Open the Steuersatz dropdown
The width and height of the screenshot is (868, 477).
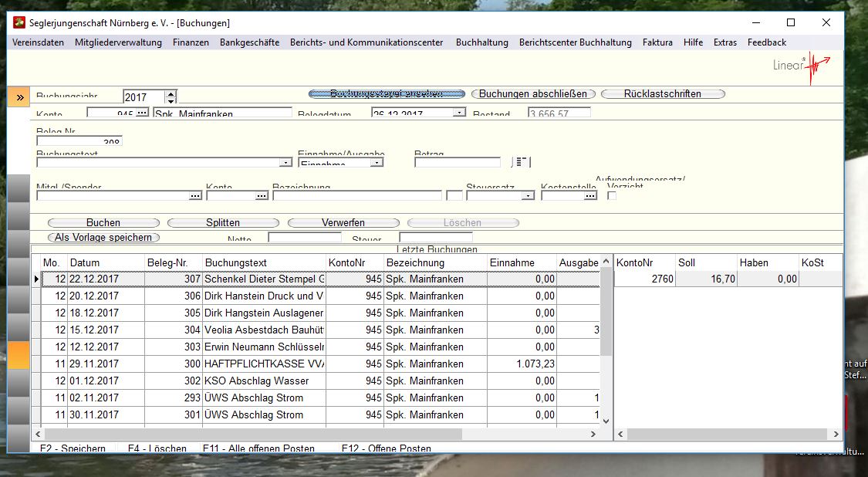528,196
